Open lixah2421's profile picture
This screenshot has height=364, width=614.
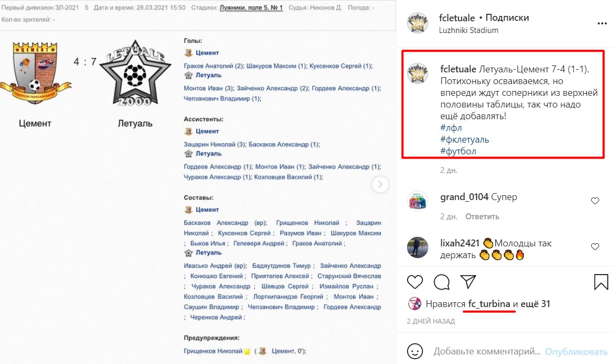(418, 247)
